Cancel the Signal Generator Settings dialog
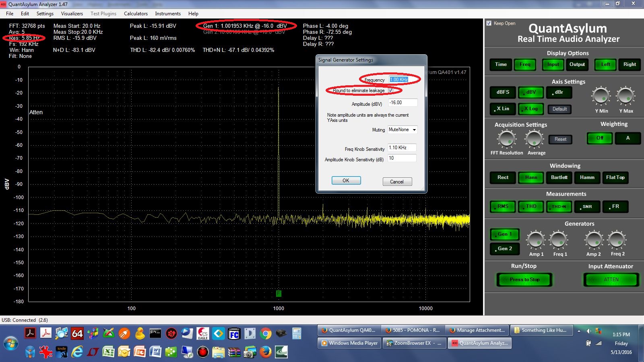This screenshot has width=644, height=362. point(397,182)
